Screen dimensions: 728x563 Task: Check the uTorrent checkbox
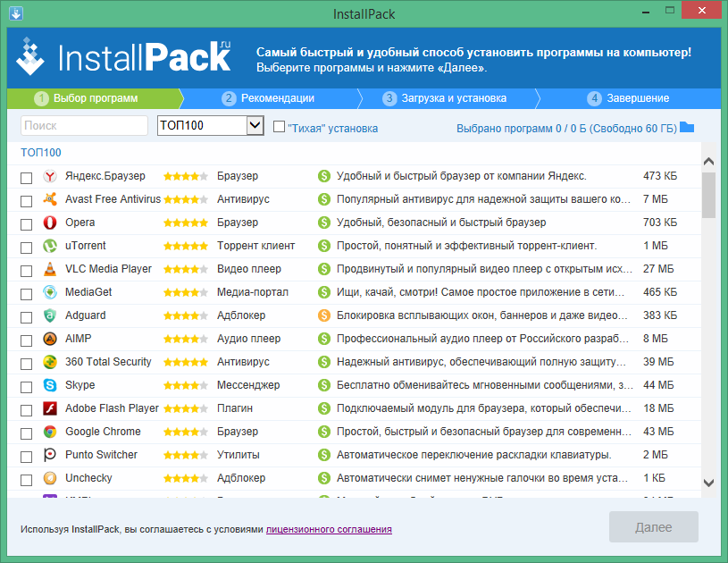pos(27,248)
